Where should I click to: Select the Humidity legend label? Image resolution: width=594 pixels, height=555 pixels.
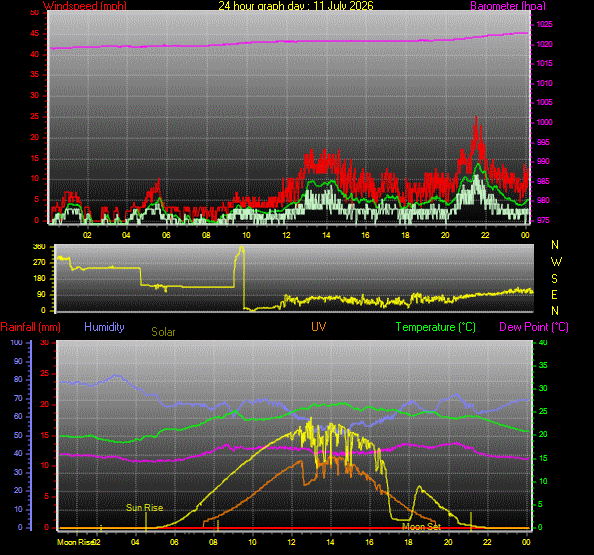(104, 327)
